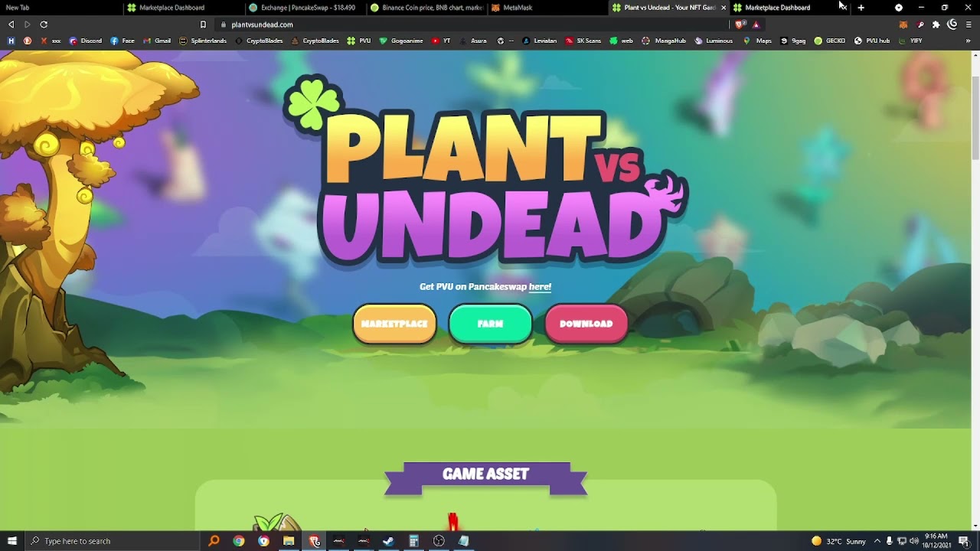This screenshot has height=551, width=980.
Task: Switch to the MetaMask tab
Action: (548, 8)
